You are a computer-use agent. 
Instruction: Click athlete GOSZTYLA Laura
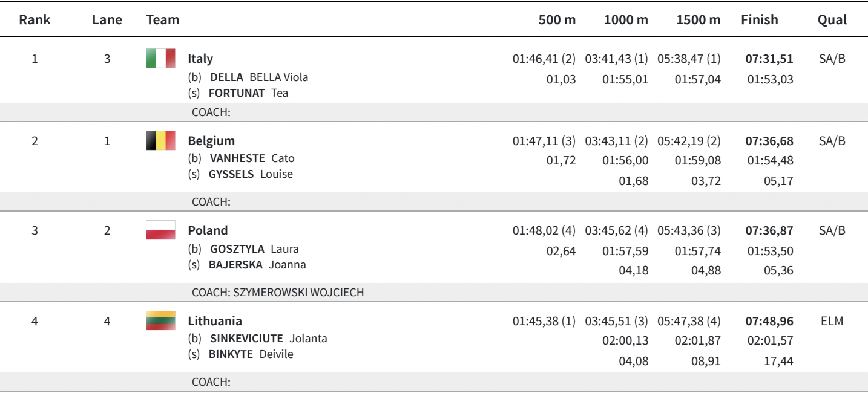(254, 249)
